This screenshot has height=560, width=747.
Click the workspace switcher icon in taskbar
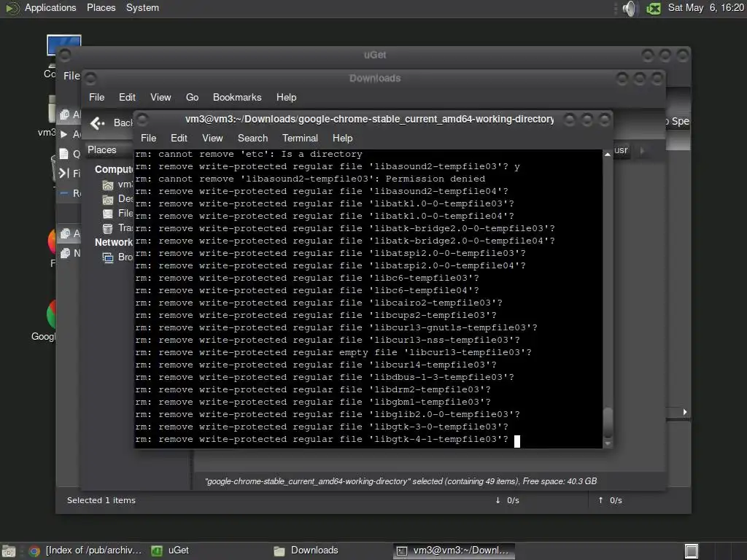(692, 551)
